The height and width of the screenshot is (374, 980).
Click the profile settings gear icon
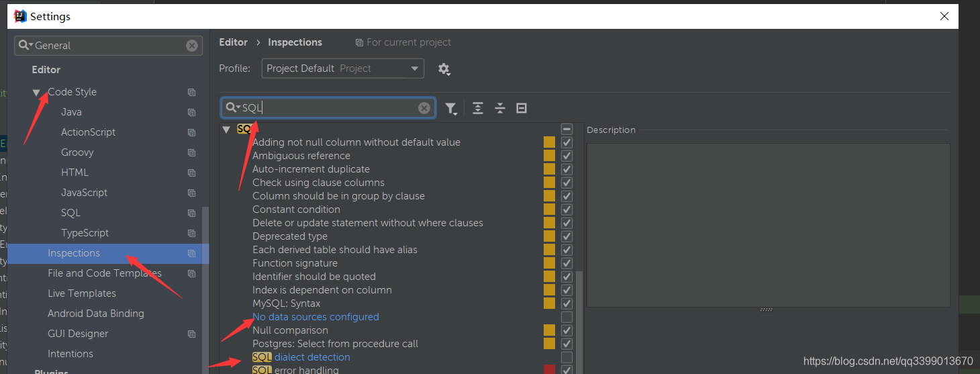click(x=444, y=68)
